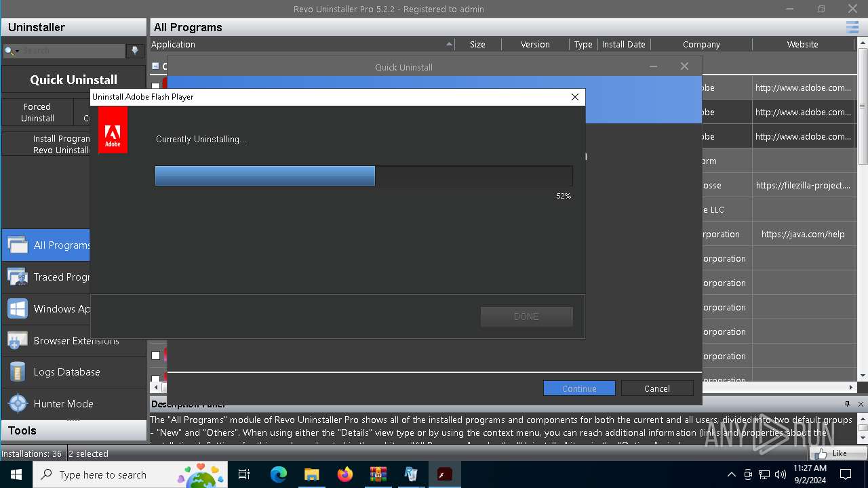Viewport: 868px width, 488px height.
Task: Click the Like thumbs-up button
Action: click(838, 453)
